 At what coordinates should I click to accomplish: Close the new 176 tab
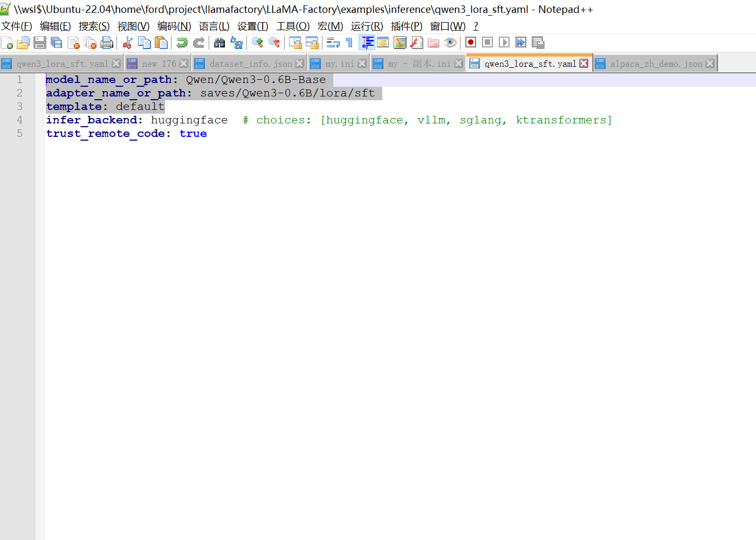pos(184,64)
